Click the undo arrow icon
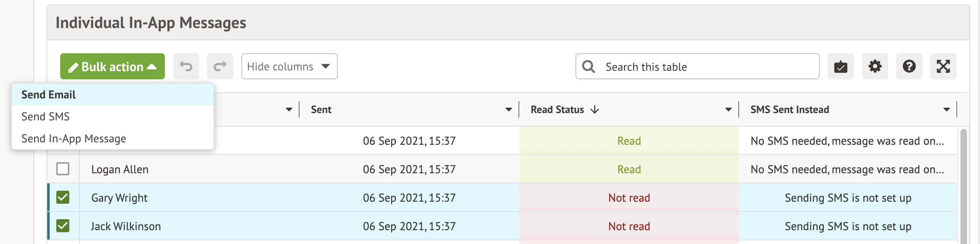This screenshot has height=244, width=980. coord(186,66)
